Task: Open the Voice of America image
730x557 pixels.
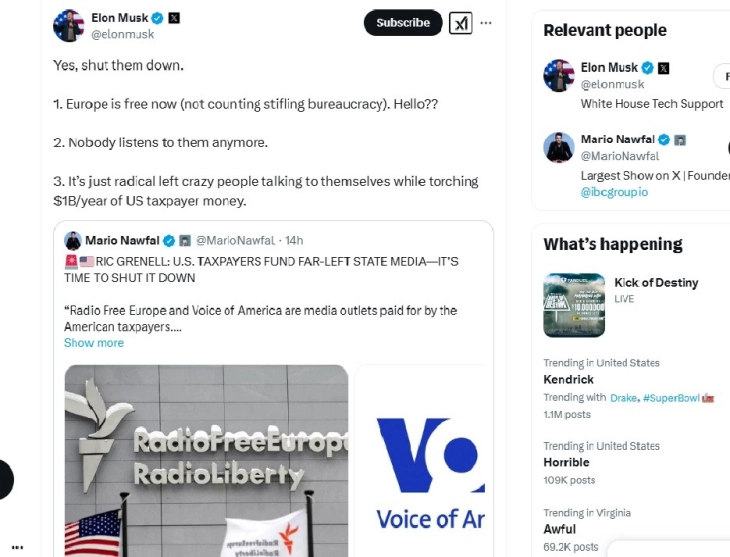Action: pyautogui.click(x=424, y=460)
